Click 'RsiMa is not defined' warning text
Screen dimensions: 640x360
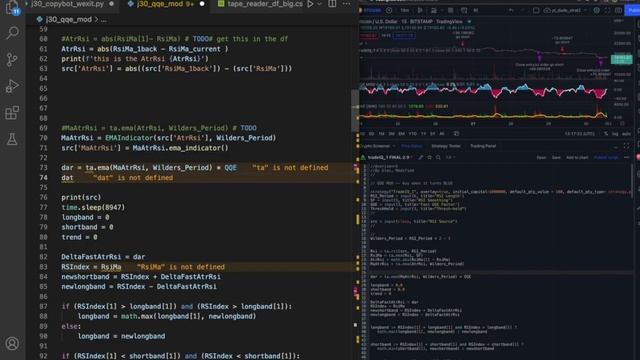pyautogui.click(x=180, y=267)
